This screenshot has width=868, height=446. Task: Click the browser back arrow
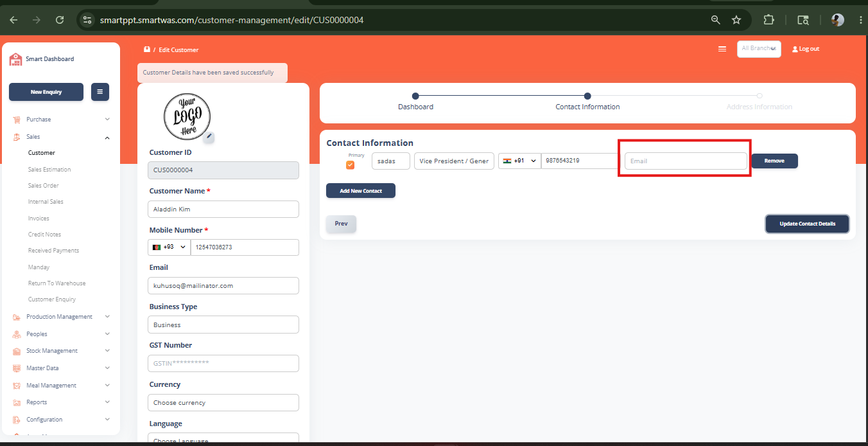pyautogui.click(x=13, y=20)
